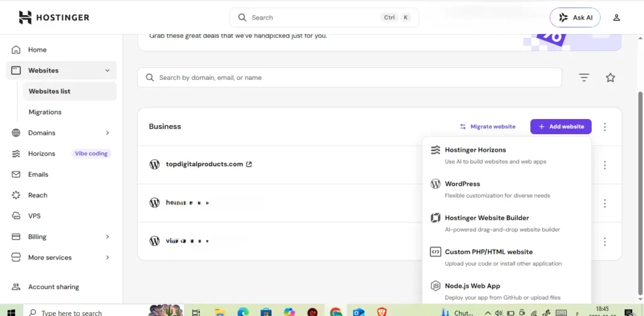Click the Websites window icon
The height and width of the screenshot is (316, 644).
pos(16,71)
